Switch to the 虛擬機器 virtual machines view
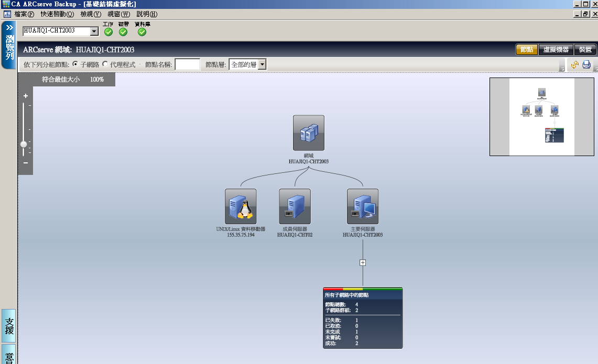Image resolution: width=598 pixels, height=364 pixels. pos(556,50)
